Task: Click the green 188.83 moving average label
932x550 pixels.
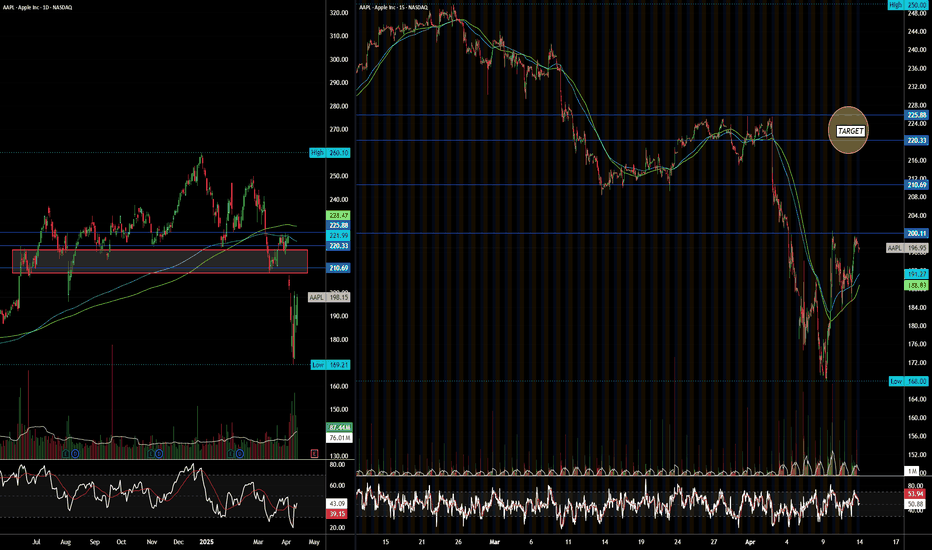Action: (916, 285)
